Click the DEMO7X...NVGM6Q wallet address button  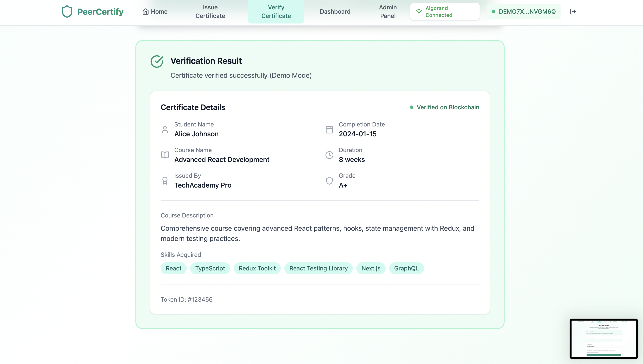(524, 12)
